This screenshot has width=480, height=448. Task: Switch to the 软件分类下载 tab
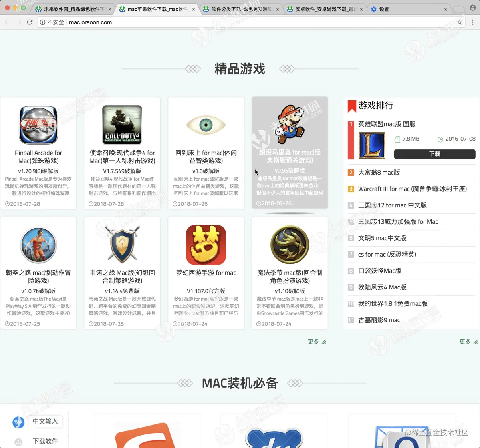click(x=241, y=9)
